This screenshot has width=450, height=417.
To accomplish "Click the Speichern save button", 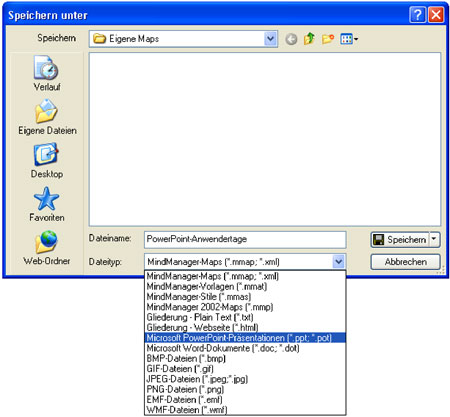I will point(400,239).
